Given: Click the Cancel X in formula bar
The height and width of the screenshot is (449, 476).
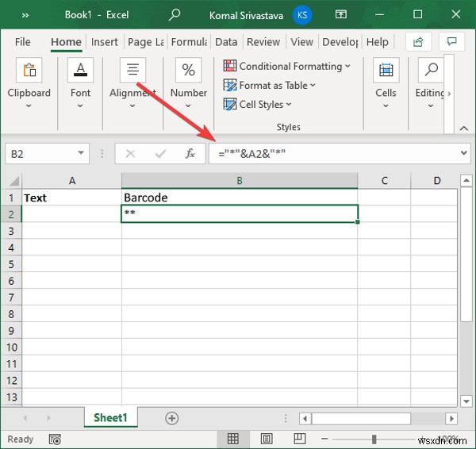Looking at the screenshot, I should click(130, 154).
